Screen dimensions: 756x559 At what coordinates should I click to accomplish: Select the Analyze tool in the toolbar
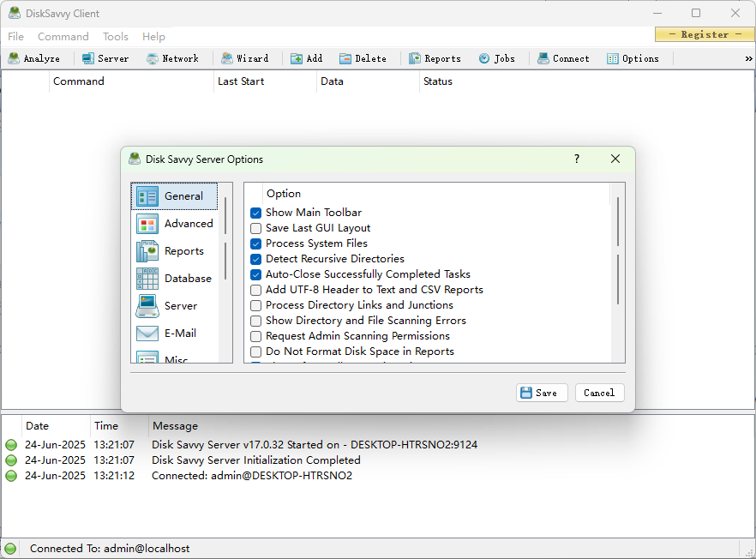click(x=34, y=58)
